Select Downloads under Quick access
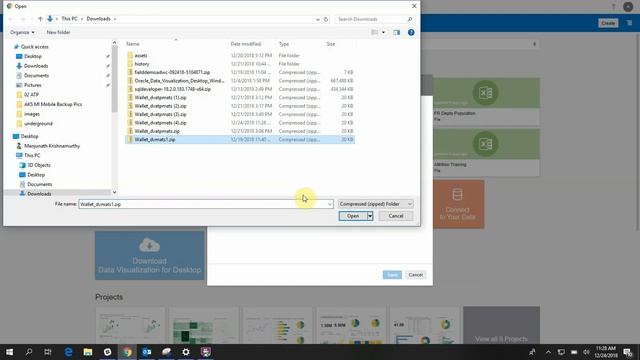 [36, 66]
